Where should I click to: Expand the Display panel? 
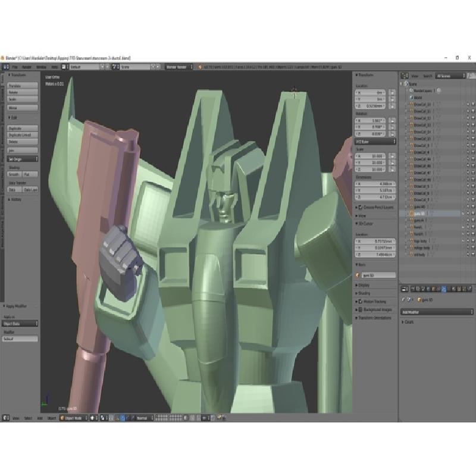362,286
